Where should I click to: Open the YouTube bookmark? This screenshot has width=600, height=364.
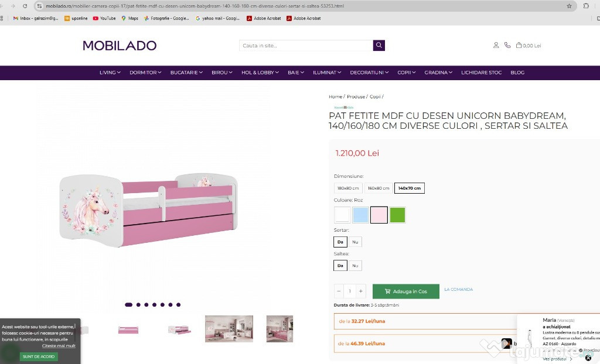pos(104,18)
